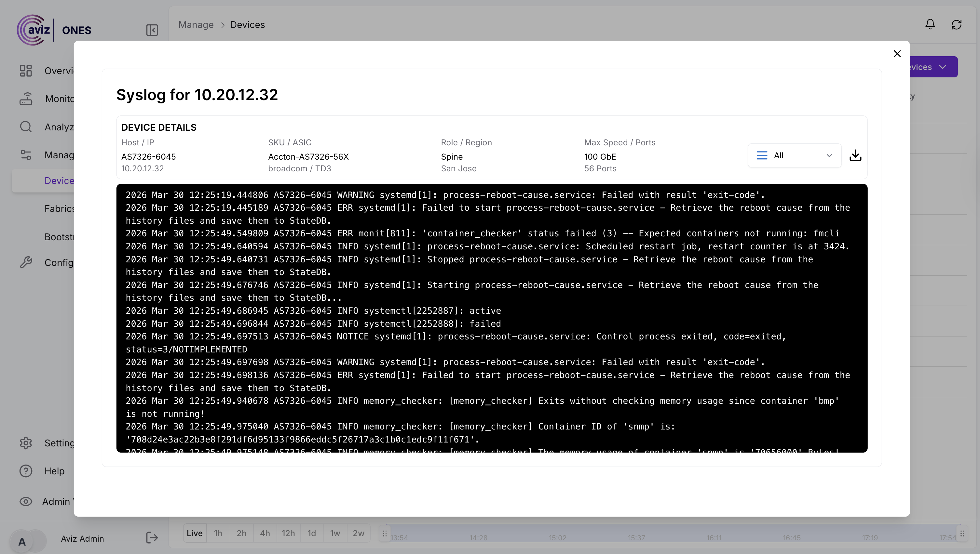The image size is (980, 554).
Task: Open the Monitor sidebar item
Action: 26,99
